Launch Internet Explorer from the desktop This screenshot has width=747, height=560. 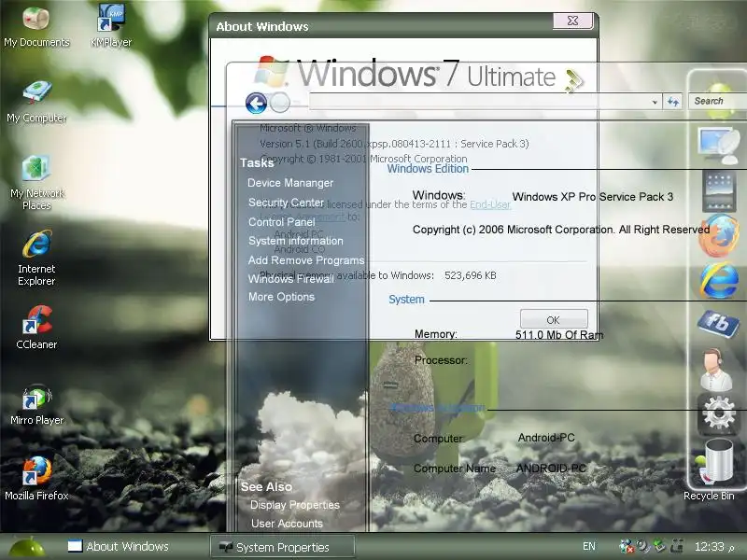point(36,259)
